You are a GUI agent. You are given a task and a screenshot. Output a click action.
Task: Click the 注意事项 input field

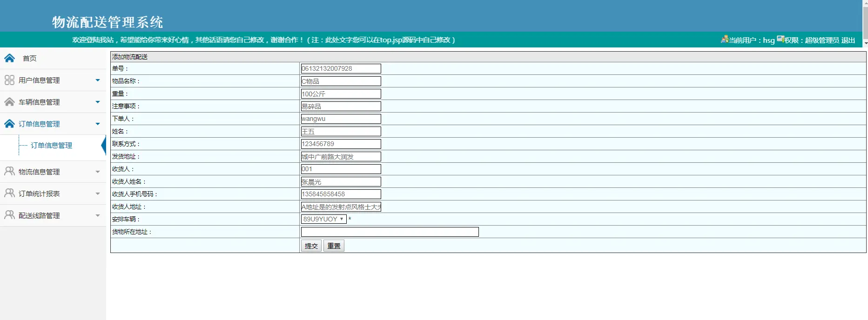tap(341, 106)
